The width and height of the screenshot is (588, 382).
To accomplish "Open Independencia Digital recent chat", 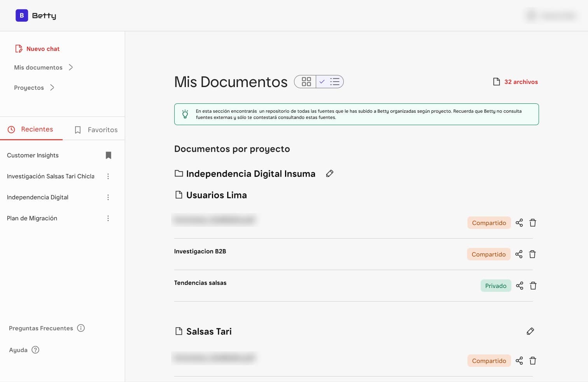I will pyautogui.click(x=38, y=197).
